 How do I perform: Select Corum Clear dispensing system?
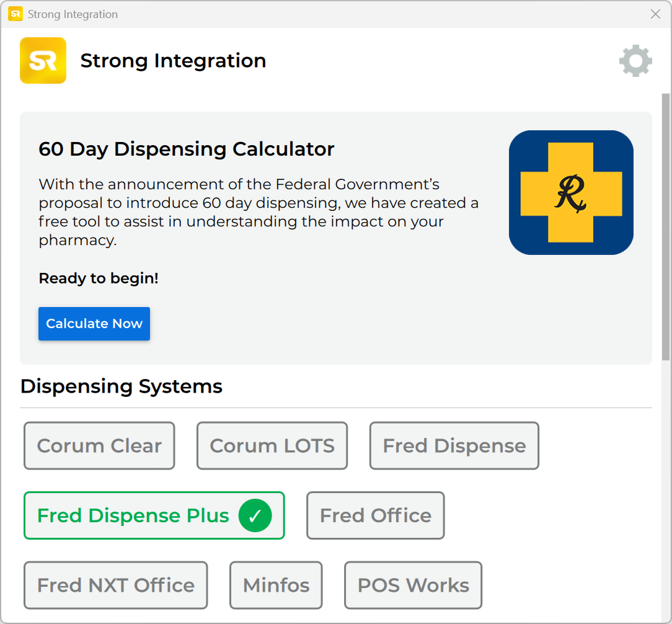[x=99, y=445]
